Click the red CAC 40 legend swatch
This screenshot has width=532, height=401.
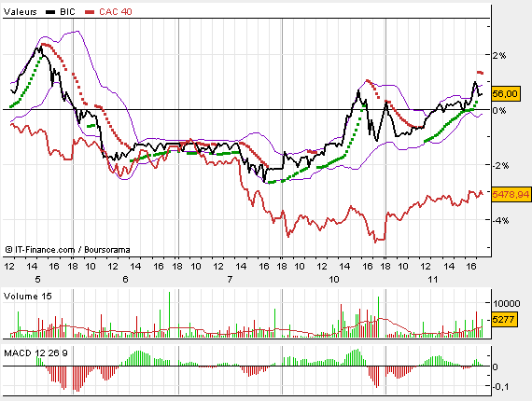[x=90, y=12]
